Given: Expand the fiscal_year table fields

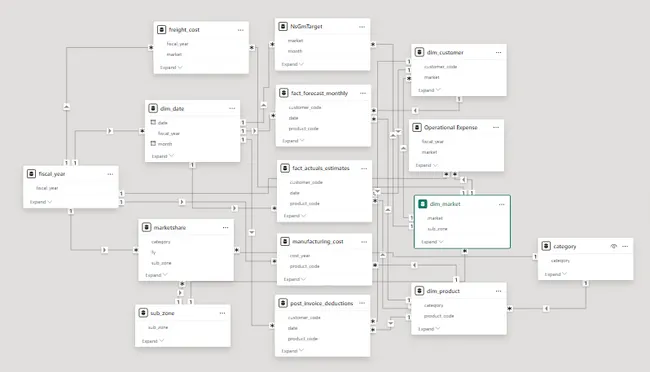Looking at the screenshot, I should point(41,202).
